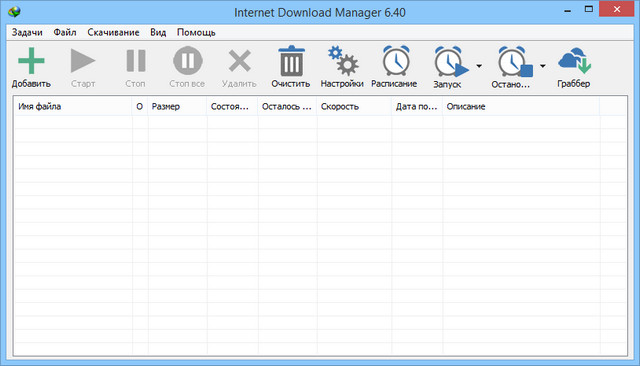Click the Запуск clock icon
This screenshot has width=640, height=366.
pos(451,61)
